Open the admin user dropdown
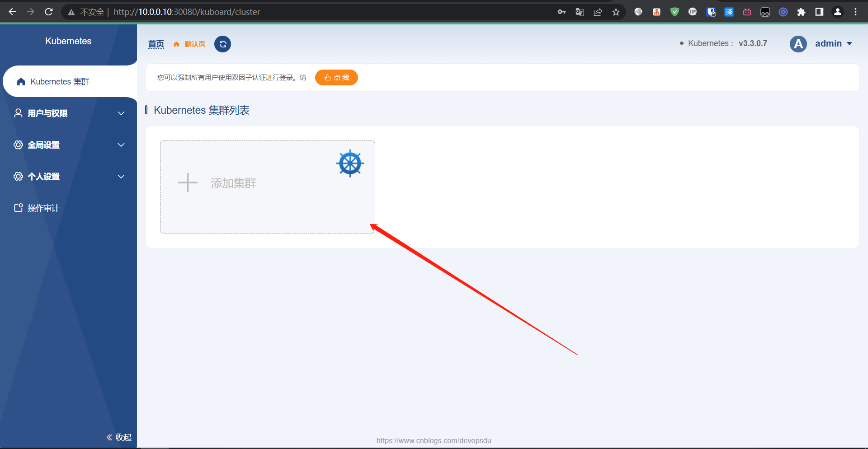Screen dimensions: 868x449 point(834,43)
